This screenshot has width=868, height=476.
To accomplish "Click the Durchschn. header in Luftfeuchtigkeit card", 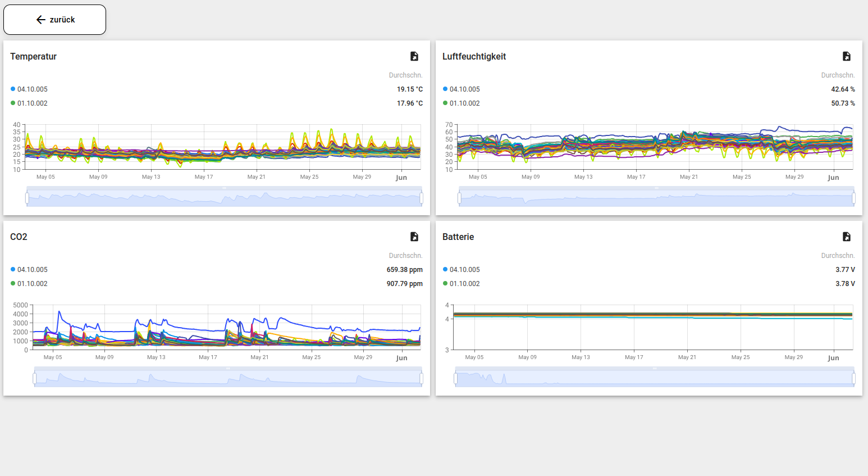I will 838,75.
